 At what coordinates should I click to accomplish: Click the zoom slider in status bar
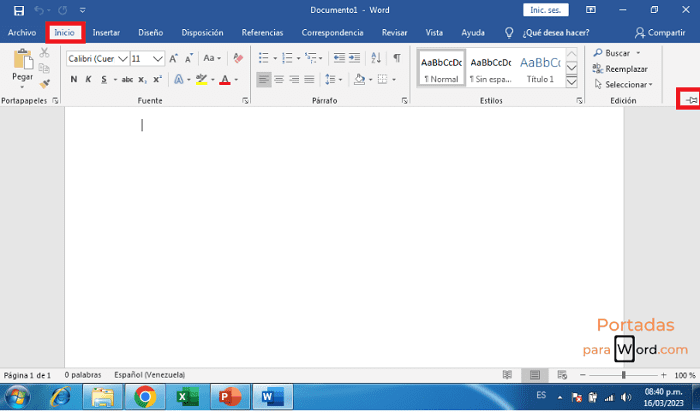point(624,375)
